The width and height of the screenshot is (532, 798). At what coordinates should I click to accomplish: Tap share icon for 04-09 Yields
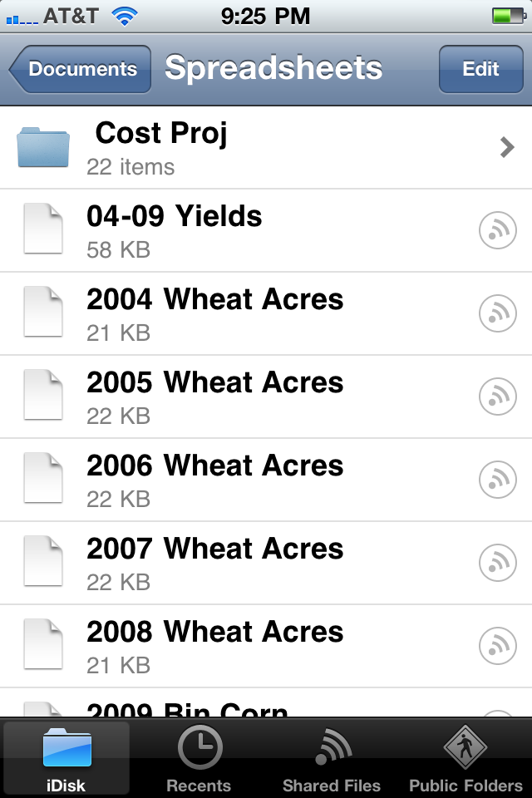pos(498,230)
